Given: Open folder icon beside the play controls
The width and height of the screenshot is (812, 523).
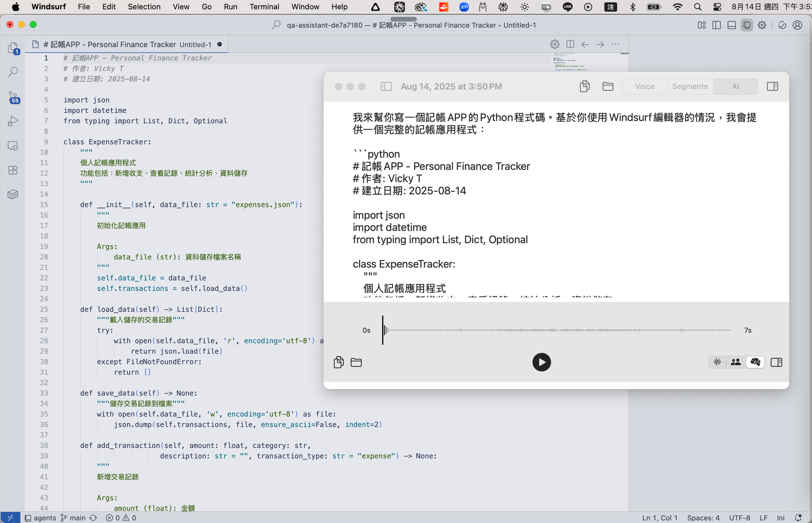Looking at the screenshot, I should [x=356, y=362].
